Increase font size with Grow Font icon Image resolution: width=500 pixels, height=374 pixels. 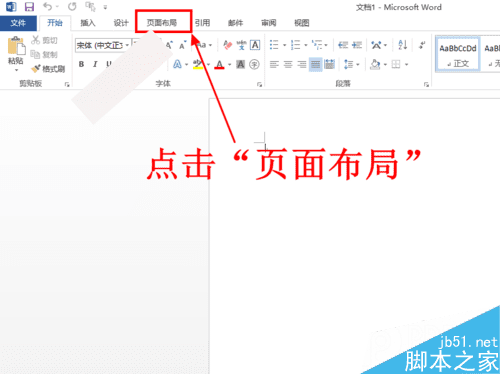pyautogui.click(x=169, y=45)
